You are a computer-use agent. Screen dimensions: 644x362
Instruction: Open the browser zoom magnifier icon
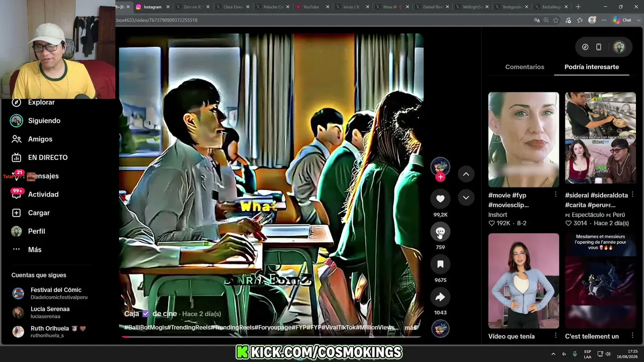pyautogui.click(x=546, y=20)
